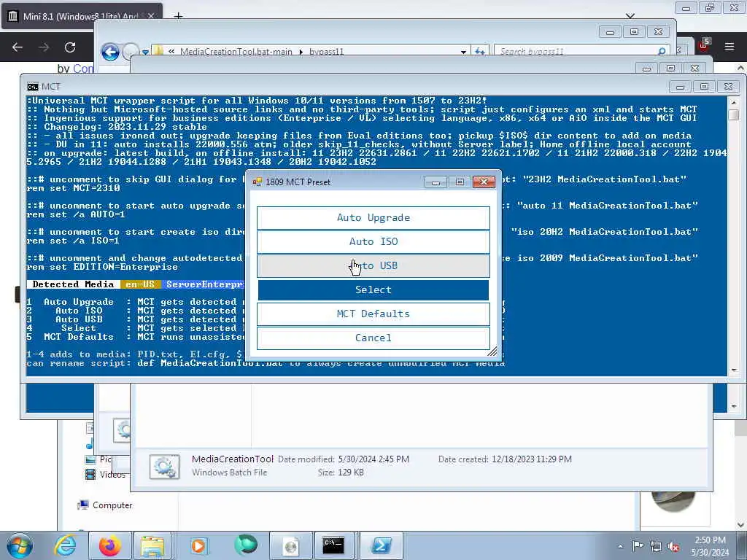
Task: Open the clock showing 2:50 PM
Action: (710, 546)
